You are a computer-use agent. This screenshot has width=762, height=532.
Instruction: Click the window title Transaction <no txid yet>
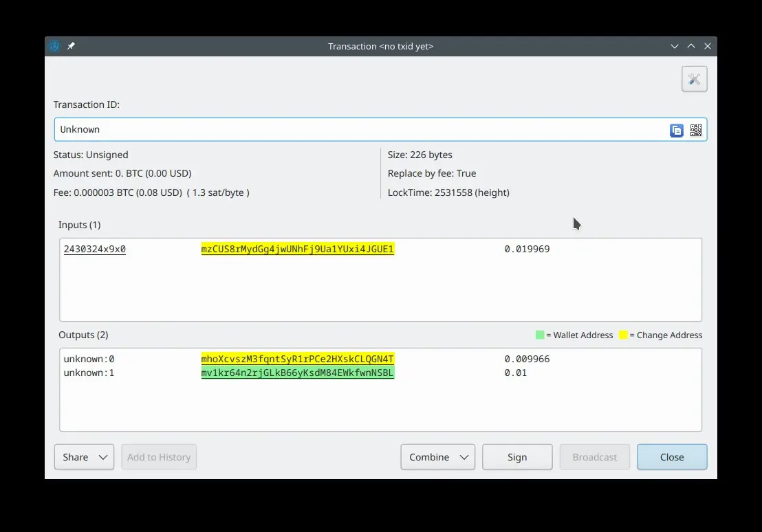tap(380, 46)
